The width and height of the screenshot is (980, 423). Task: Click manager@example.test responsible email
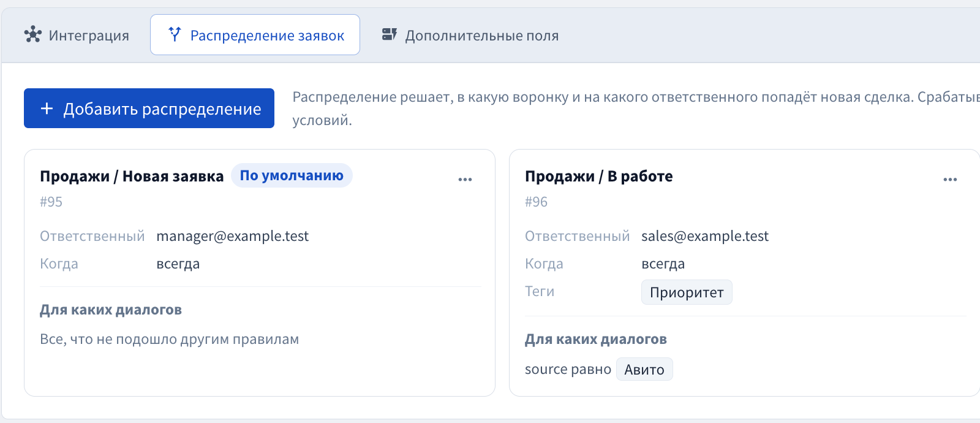click(x=233, y=236)
